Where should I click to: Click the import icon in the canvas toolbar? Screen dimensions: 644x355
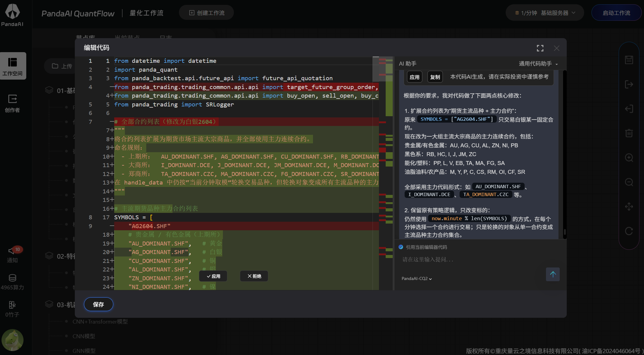(629, 109)
